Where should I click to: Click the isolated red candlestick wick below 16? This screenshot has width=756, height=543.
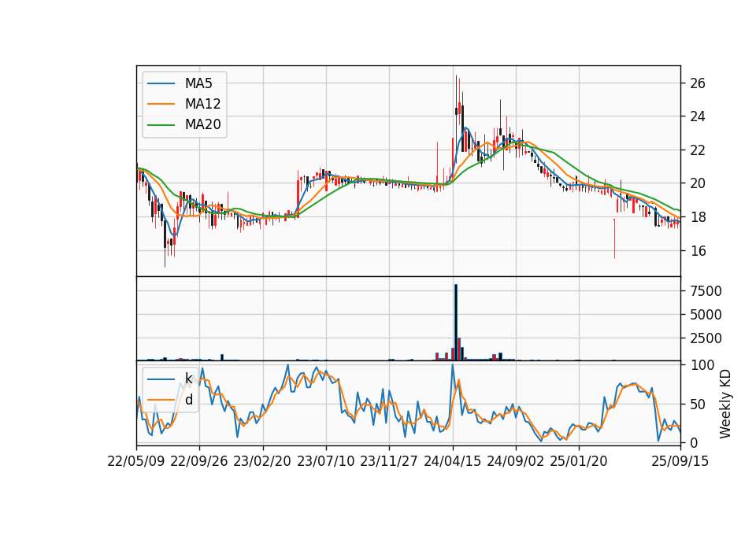(x=614, y=238)
